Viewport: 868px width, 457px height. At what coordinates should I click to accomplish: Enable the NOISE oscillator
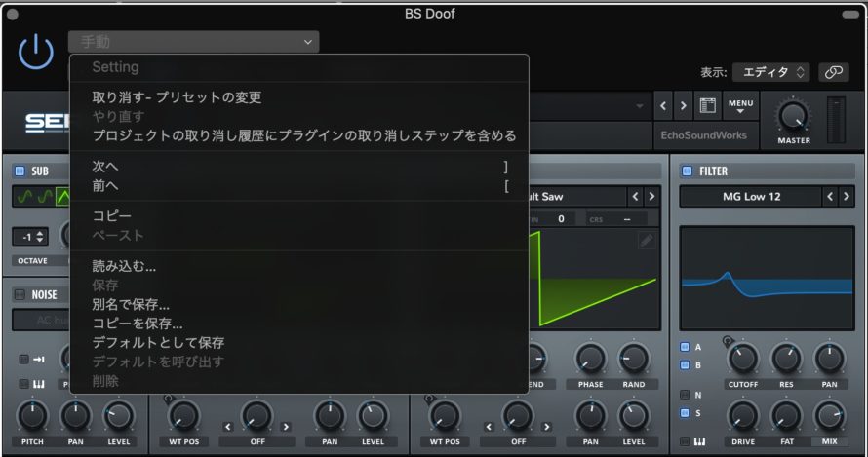pos(20,294)
